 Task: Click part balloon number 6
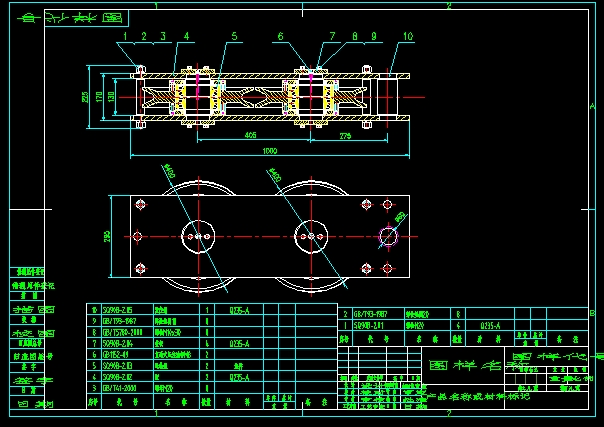pos(280,37)
